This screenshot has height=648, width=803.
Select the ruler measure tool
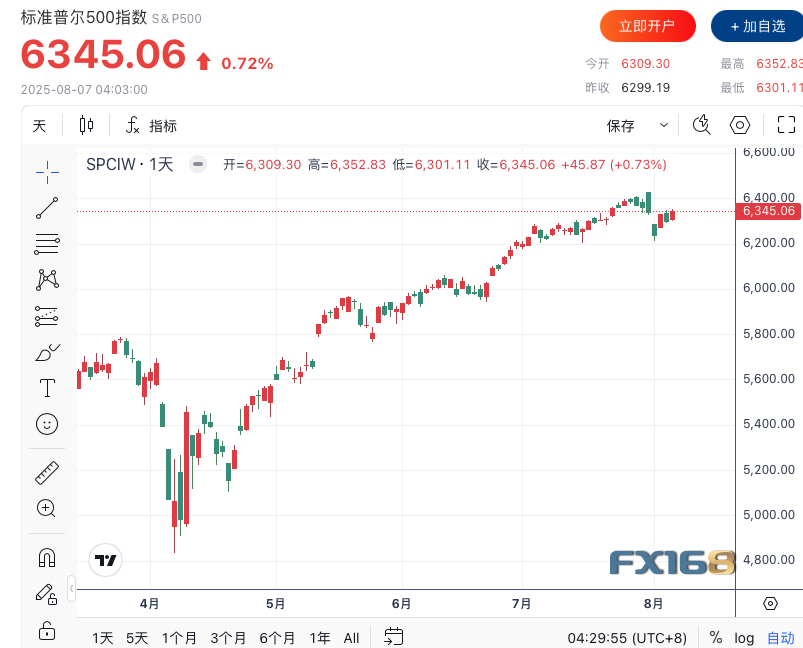tap(47, 472)
